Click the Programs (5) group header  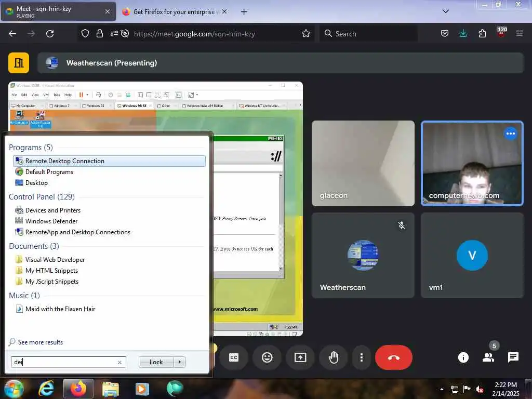pyautogui.click(x=31, y=148)
